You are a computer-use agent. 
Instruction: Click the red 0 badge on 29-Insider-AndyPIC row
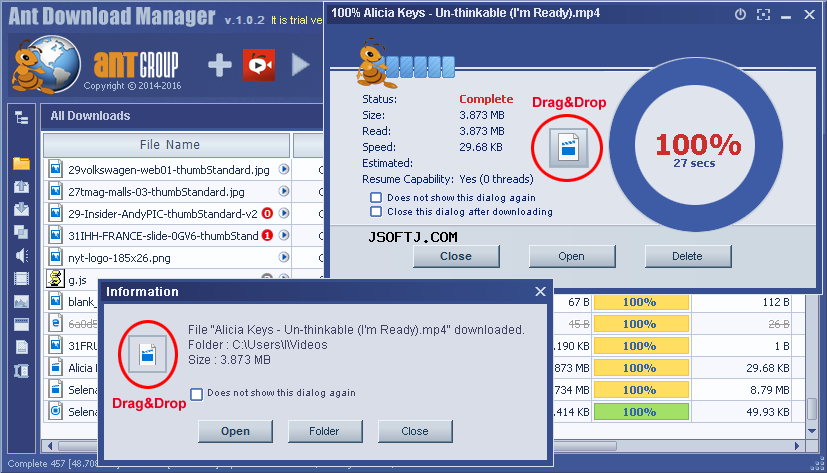point(267,214)
